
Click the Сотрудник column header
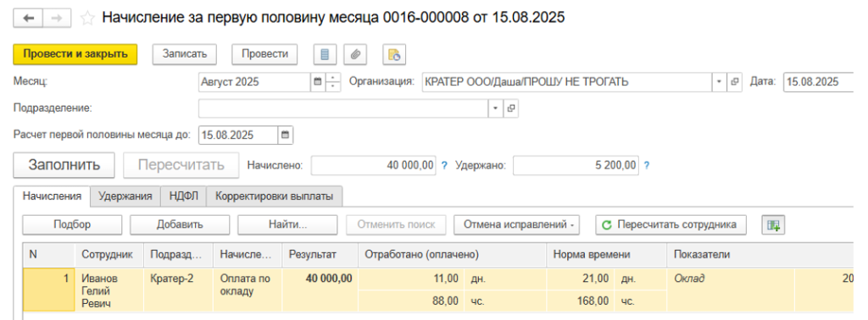pos(109,254)
